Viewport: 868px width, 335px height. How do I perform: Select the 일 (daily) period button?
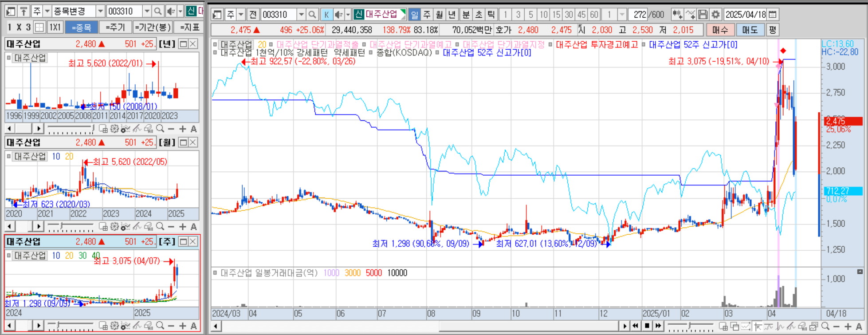(x=414, y=15)
